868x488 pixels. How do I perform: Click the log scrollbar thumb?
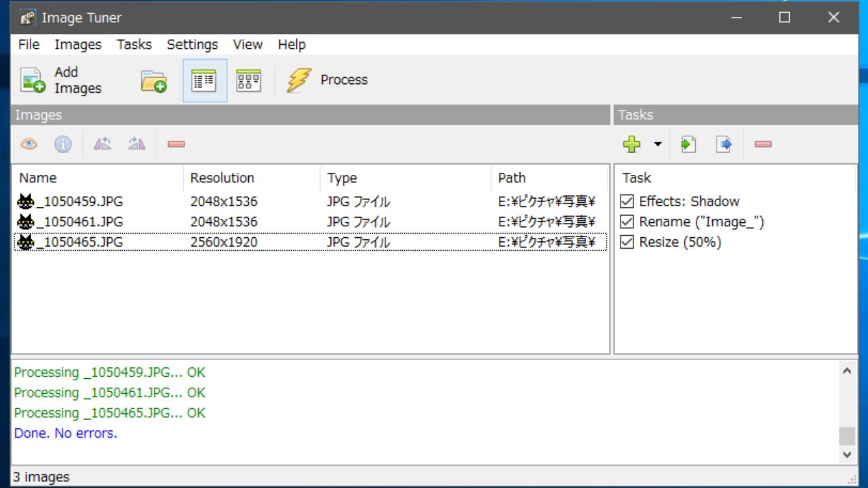coord(847,436)
